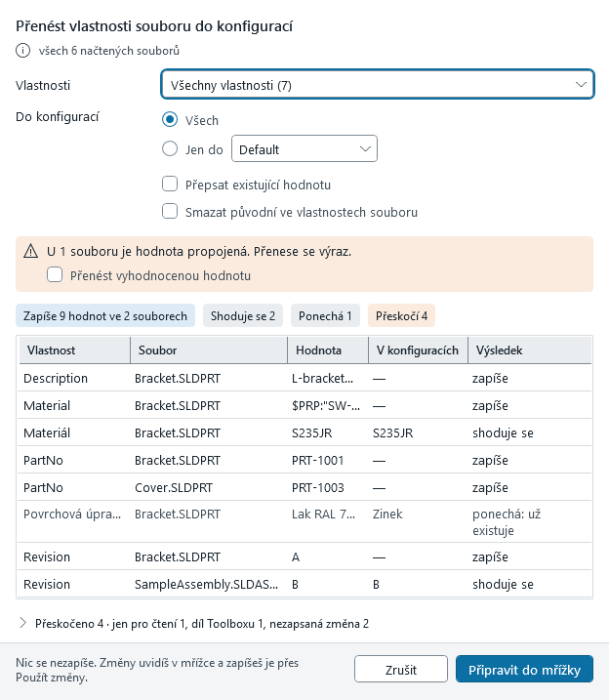Screen dimensions: 609x700
Task: Open the Všechny vlastnosti (7) dropdown
Action: [x=378, y=84]
